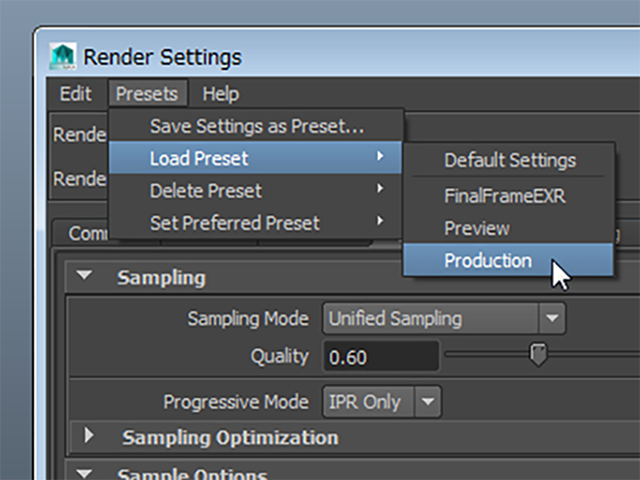Open the Sampling Mode dropdown

click(444, 318)
